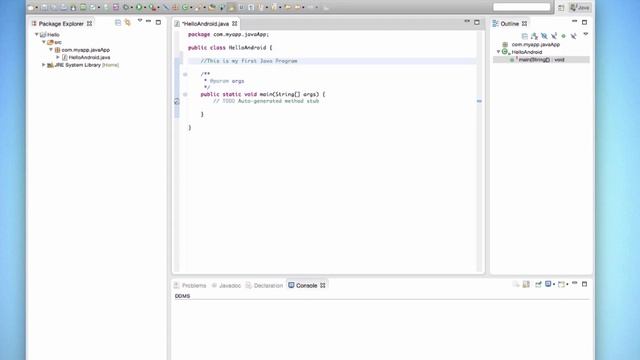Fold the Javadoc comment block in editor
The width and height of the screenshot is (640, 360).
coord(185,74)
